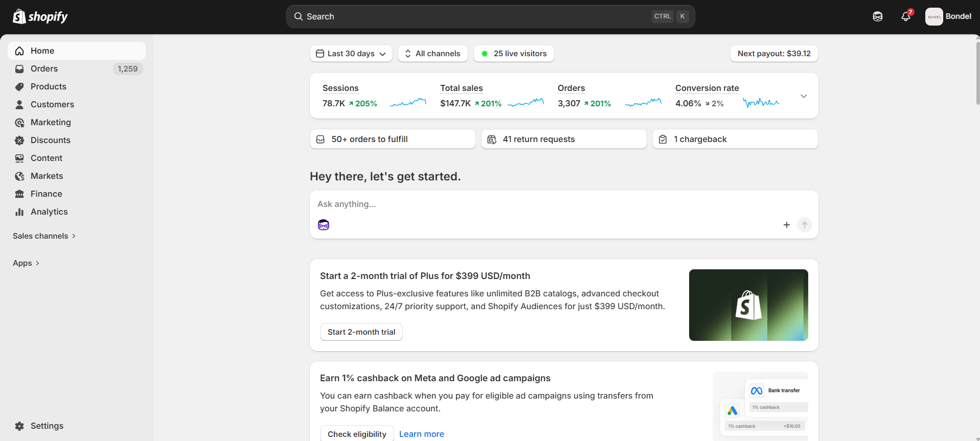
Task: Go to Home in the sidebar
Action: click(77, 51)
